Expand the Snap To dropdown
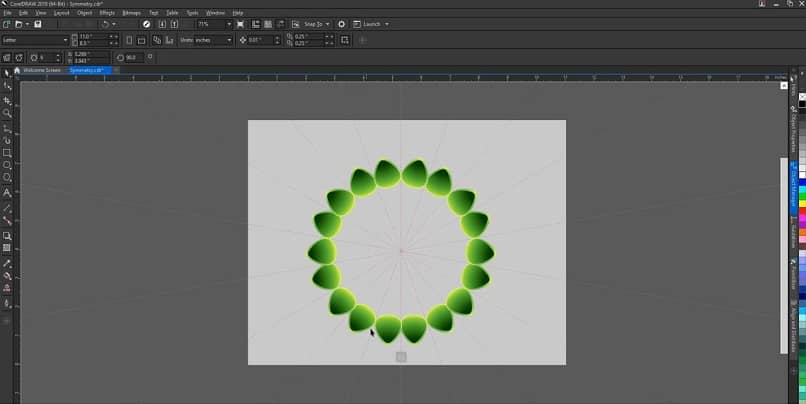The height and width of the screenshot is (404, 806). (x=327, y=24)
